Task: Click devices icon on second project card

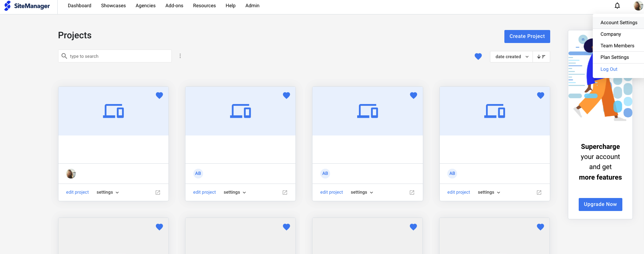Action: (241, 111)
